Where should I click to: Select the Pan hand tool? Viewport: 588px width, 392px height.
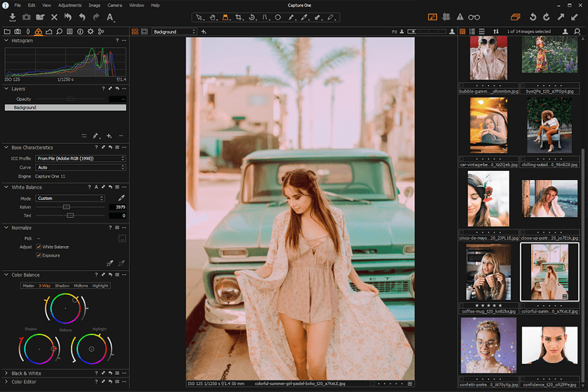click(213, 17)
